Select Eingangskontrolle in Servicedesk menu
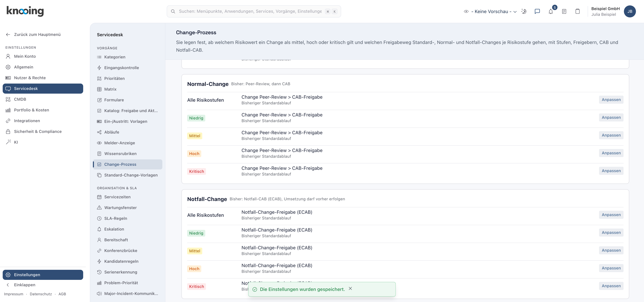 pyautogui.click(x=127, y=68)
